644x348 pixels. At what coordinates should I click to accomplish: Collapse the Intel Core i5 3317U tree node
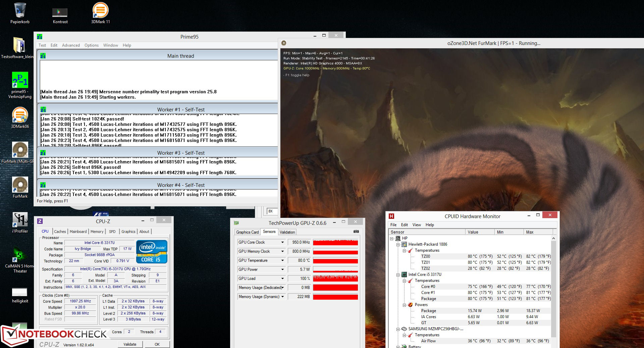[x=398, y=275]
